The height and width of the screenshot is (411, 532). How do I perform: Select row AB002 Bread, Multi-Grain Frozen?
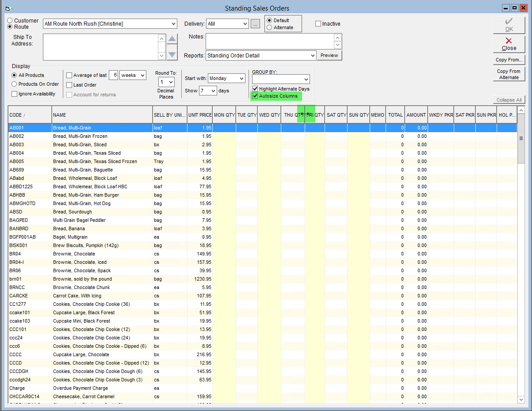[262, 136]
